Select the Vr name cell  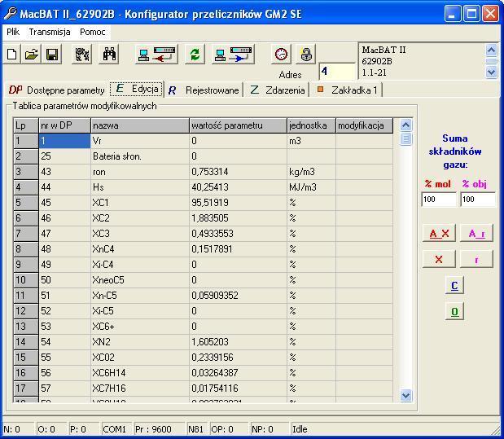(140, 141)
